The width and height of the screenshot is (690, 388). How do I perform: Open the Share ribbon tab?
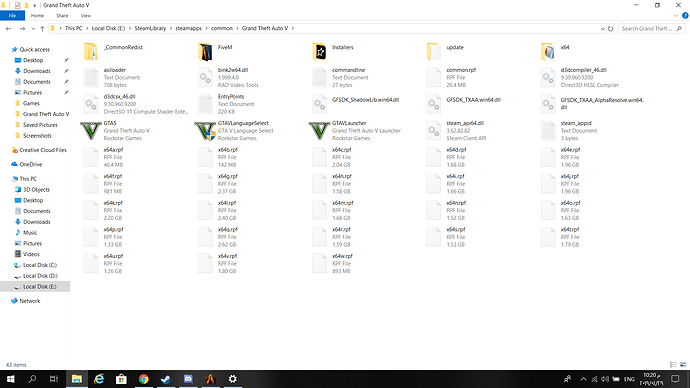[62, 15]
